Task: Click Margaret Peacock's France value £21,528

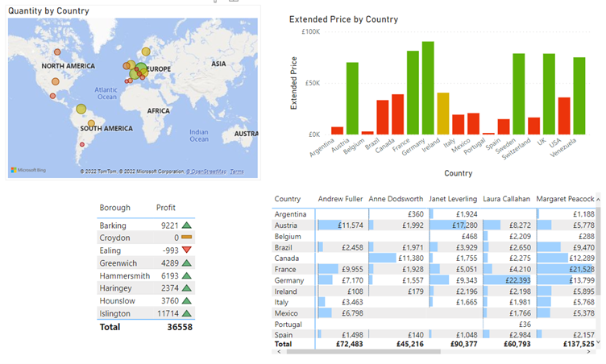Action: tap(582, 269)
